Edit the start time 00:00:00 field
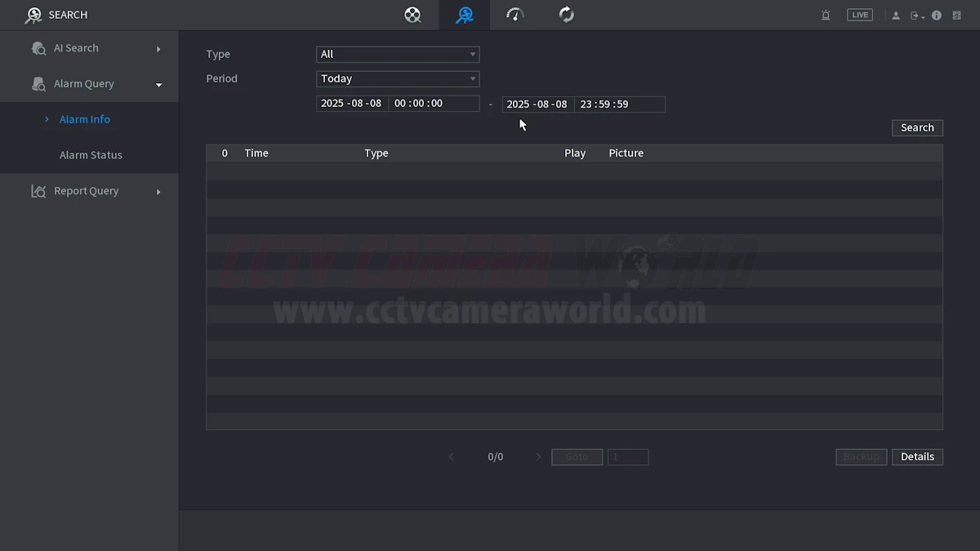980x551 pixels. [434, 104]
